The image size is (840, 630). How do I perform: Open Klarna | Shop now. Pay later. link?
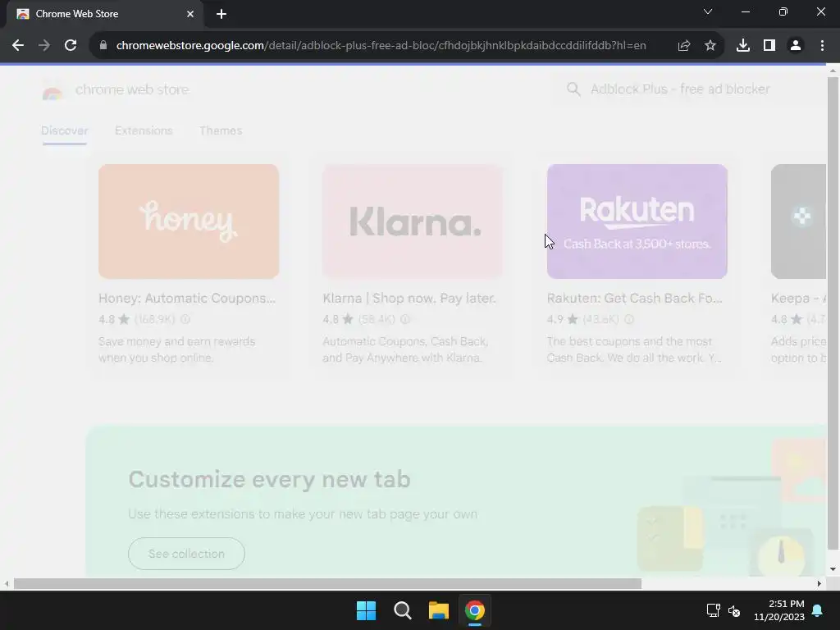pyautogui.click(x=409, y=299)
